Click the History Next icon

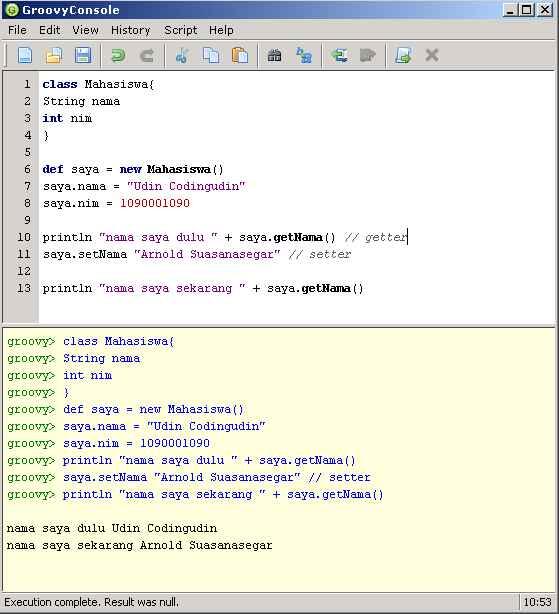pos(368,55)
